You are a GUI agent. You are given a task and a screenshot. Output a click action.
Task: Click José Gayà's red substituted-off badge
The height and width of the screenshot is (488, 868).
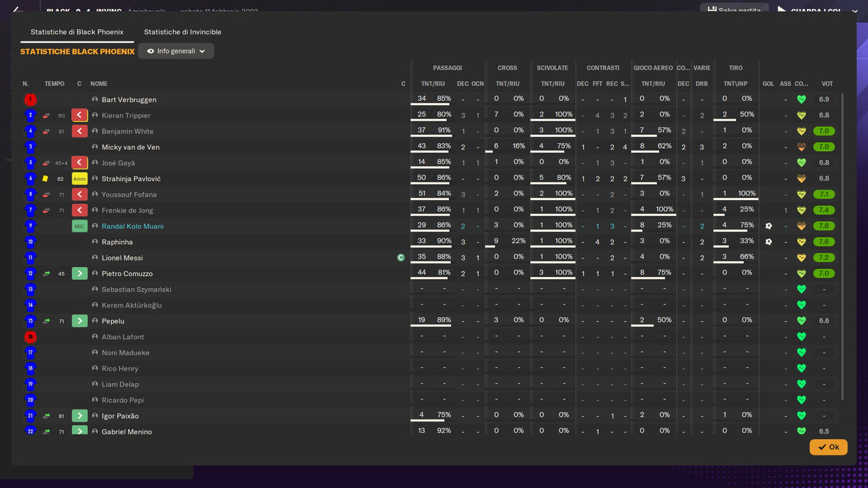coord(79,163)
